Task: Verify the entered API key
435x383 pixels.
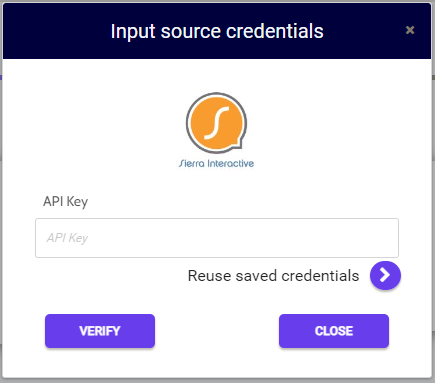Action: pos(100,331)
